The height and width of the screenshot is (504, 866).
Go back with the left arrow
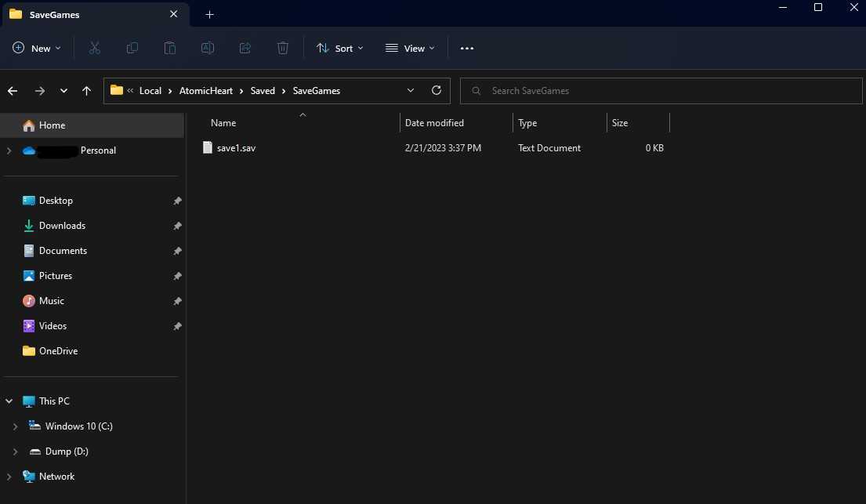[x=13, y=91]
